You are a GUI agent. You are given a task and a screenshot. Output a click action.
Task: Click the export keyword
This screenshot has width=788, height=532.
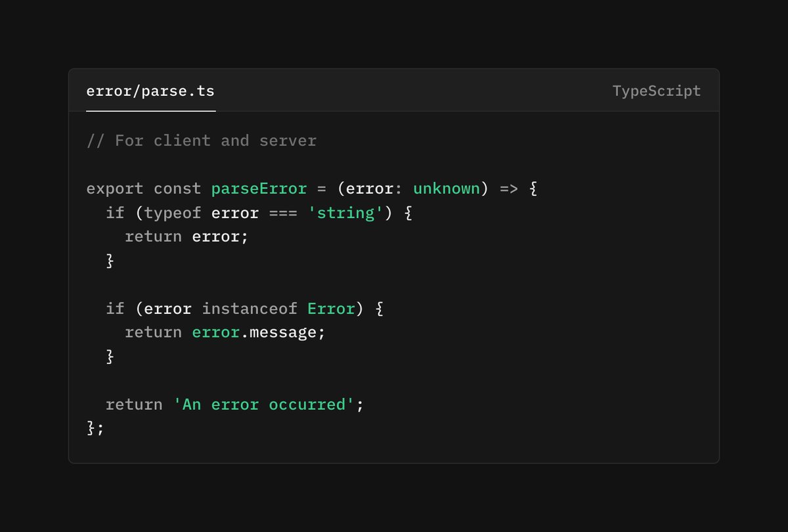(x=115, y=189)
